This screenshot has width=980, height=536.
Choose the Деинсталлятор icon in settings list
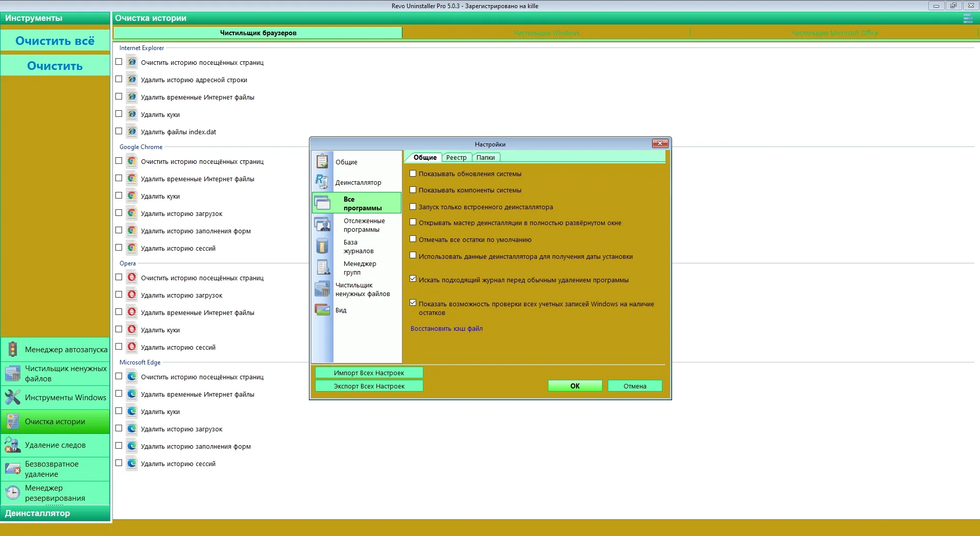coord(322,182)
